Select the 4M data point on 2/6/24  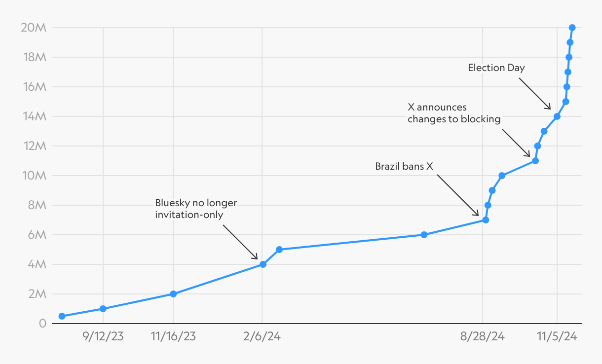(x=263, y=264)
